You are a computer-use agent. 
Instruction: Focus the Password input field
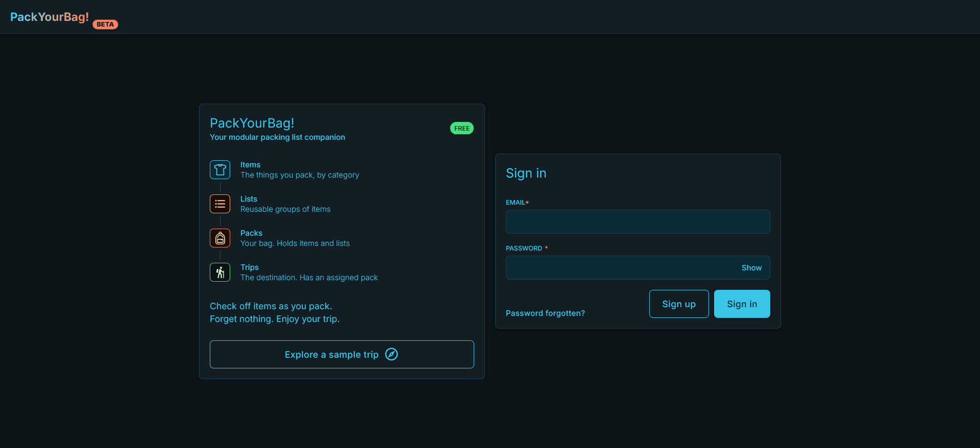(638, 268)
